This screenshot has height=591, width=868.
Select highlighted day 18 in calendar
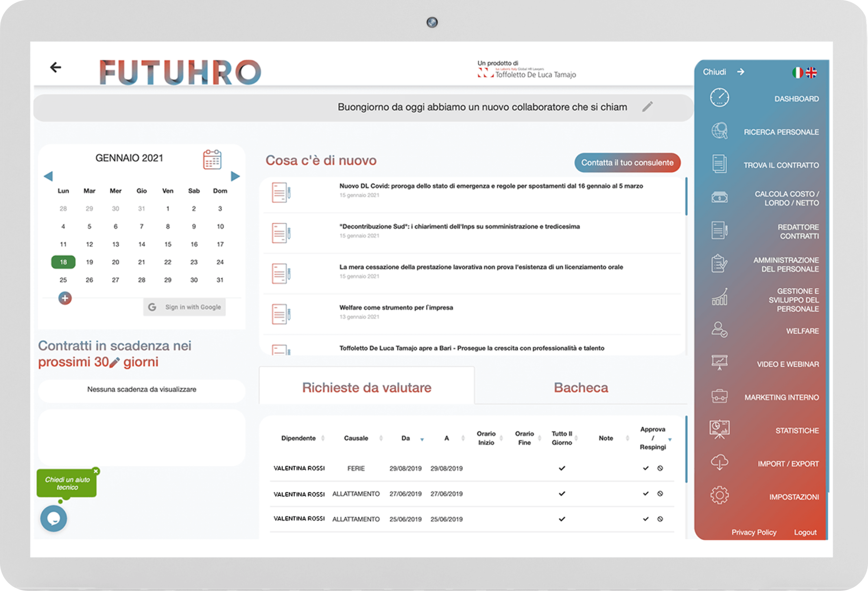[x=63, y=262]
